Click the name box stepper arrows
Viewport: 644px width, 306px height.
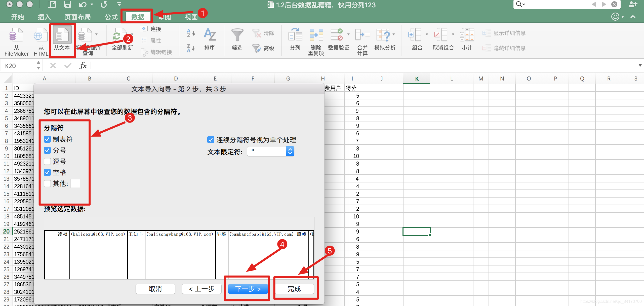tap(38, 65)
